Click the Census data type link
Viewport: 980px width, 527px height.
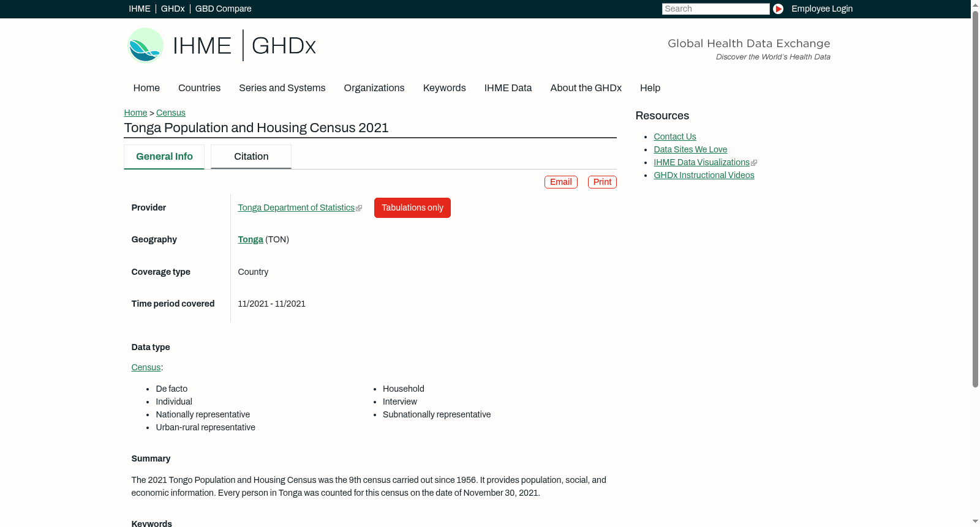tap(146, 367)
